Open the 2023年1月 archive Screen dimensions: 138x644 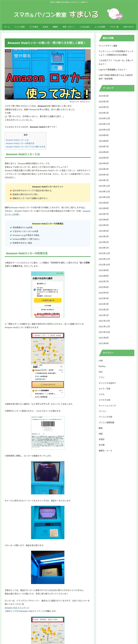click(x=104, y=248)
